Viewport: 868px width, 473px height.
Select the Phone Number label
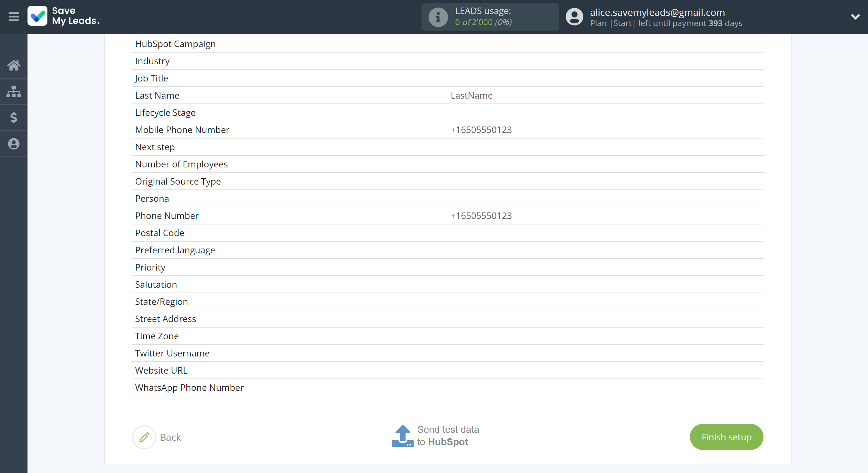(167, 216)
